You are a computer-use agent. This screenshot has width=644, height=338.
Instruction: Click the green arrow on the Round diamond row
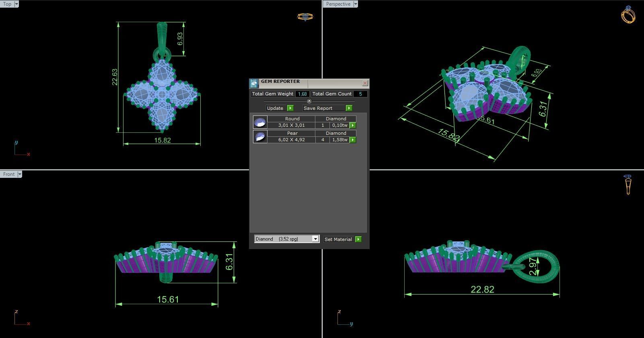(353, 126)
